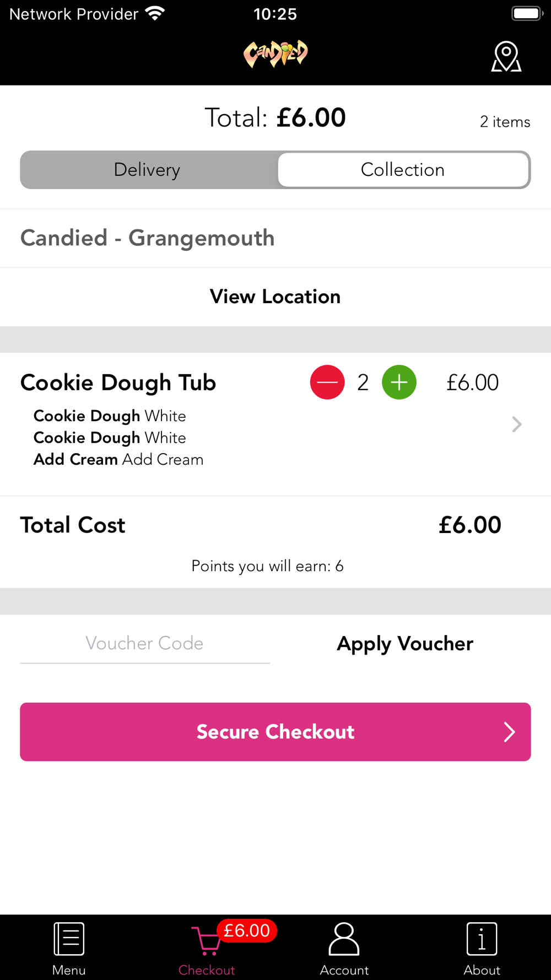Tap the Secure Checkout button label

click(275, 732)
